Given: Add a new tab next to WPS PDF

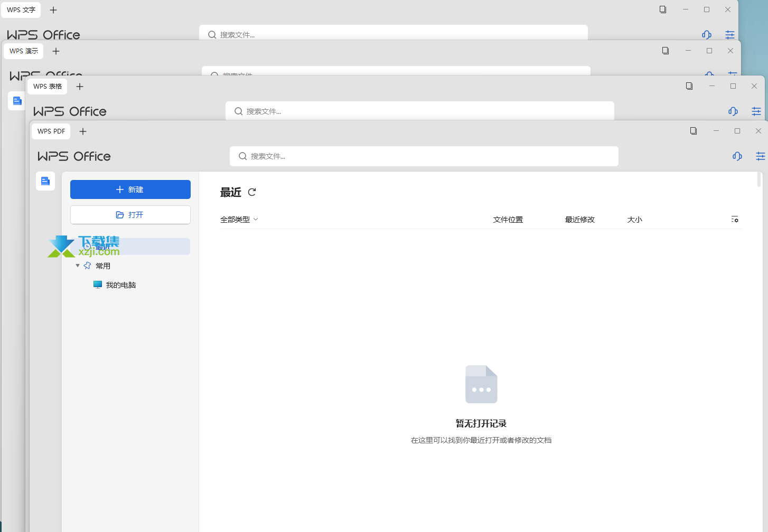Looking at the screenshot, I should (x=83, y=131).
